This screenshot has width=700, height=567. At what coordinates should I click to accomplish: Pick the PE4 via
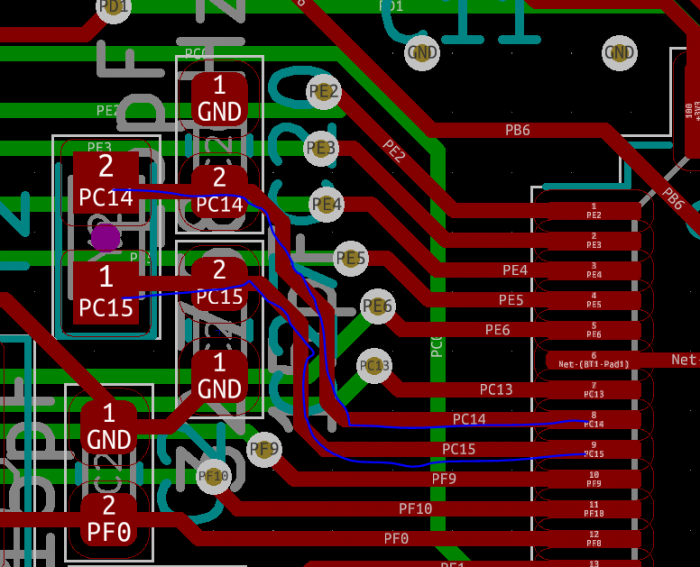(x=326, y=205)
